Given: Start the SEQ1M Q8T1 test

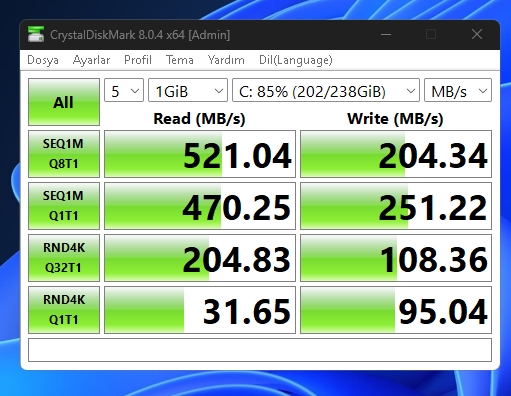Looking at the screenshot, I should pos(64,154).
